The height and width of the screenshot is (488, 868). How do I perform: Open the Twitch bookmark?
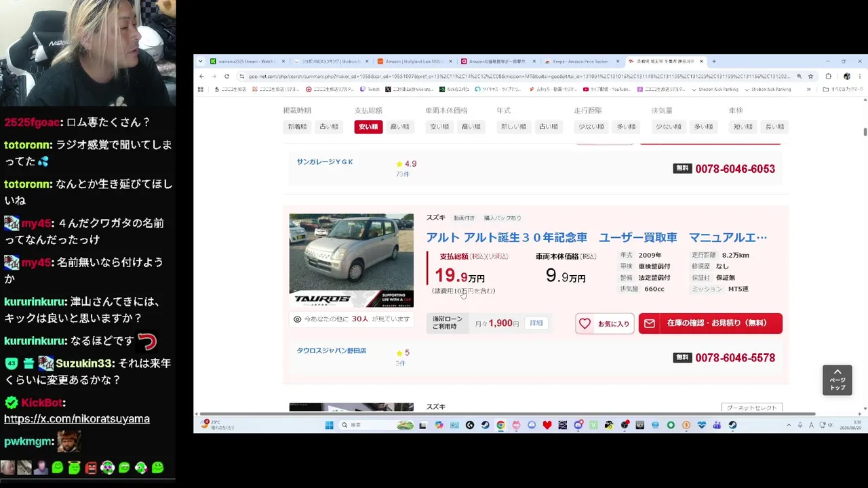click(x=370, y=89)
